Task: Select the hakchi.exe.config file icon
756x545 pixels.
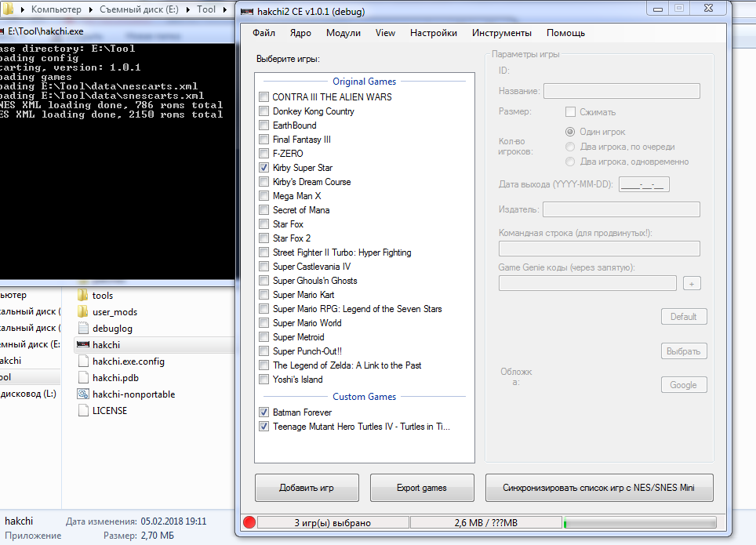Action: point(83,361)
